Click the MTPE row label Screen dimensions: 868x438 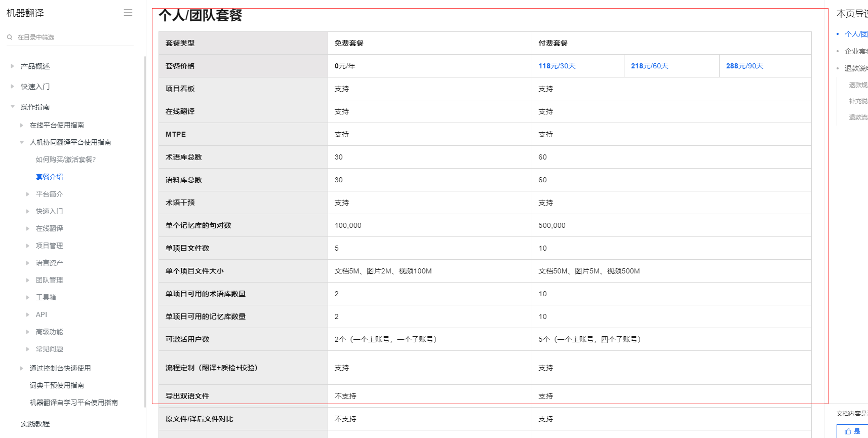coord(176,134)
